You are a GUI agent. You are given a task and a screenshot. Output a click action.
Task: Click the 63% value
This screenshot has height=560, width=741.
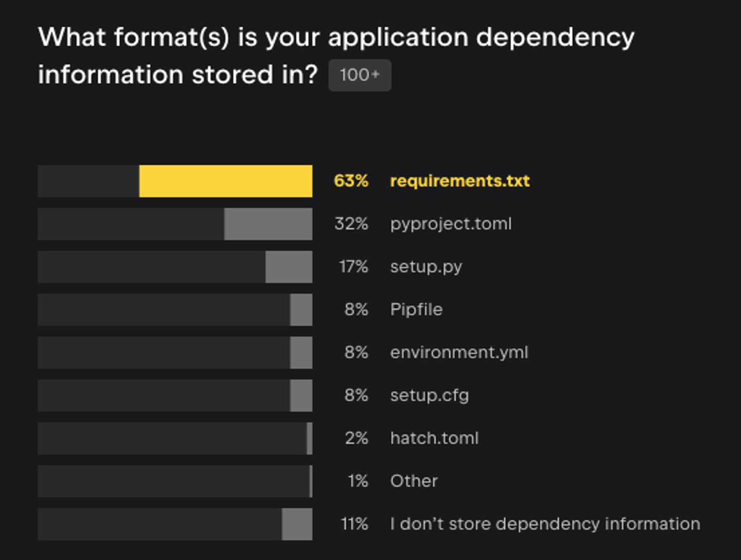[x=351, y=181]
